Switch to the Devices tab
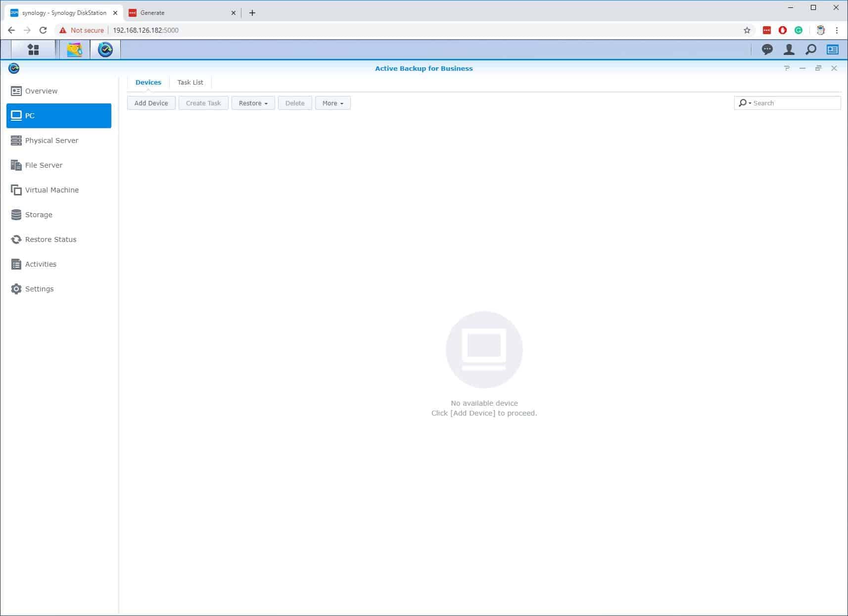Image resolution: width=848 pixels, height=616 pixels. (148, 82)
